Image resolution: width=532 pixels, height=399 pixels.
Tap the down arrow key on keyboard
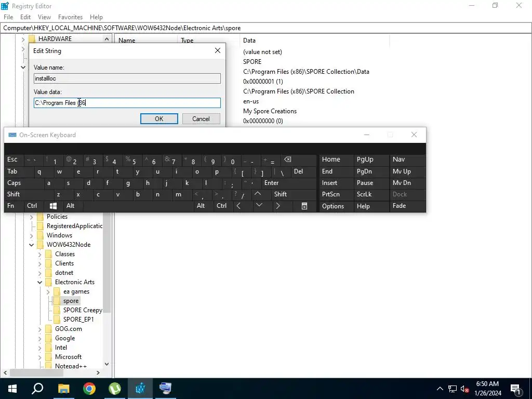tap(259, 205)
